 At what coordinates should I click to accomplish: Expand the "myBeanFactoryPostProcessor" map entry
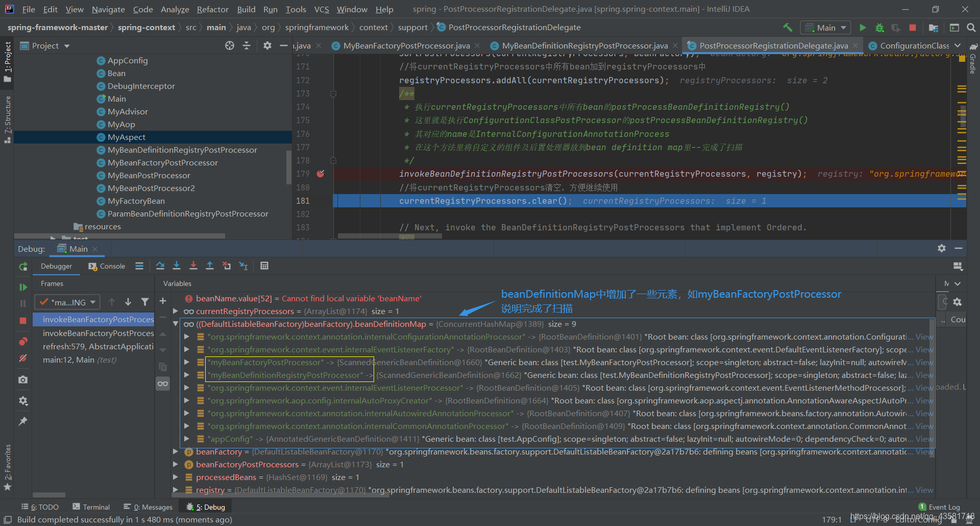pos(187,362)
